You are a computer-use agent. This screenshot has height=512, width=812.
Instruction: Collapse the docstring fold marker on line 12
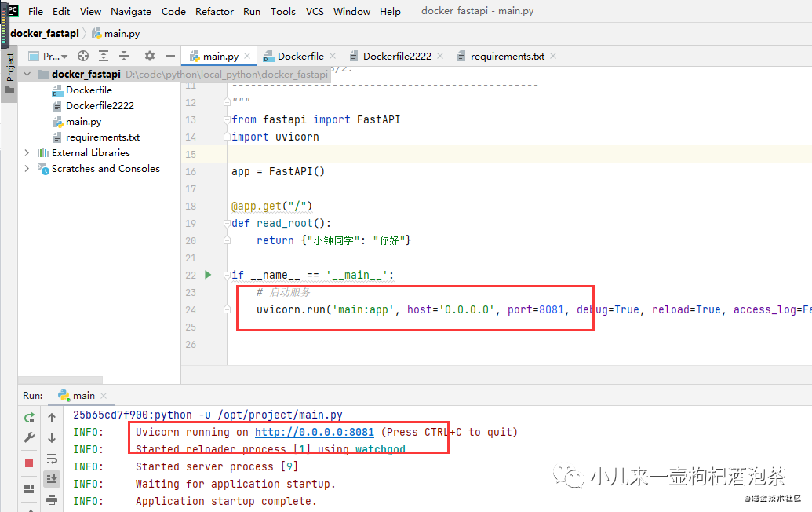coord(227,102)
